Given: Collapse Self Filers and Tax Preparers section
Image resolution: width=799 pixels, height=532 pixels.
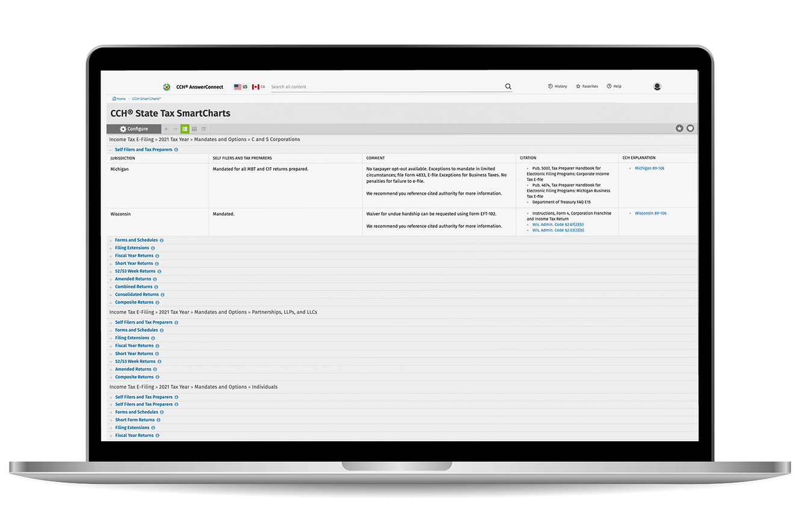Looking at the screenshot, I should [111, 150].
